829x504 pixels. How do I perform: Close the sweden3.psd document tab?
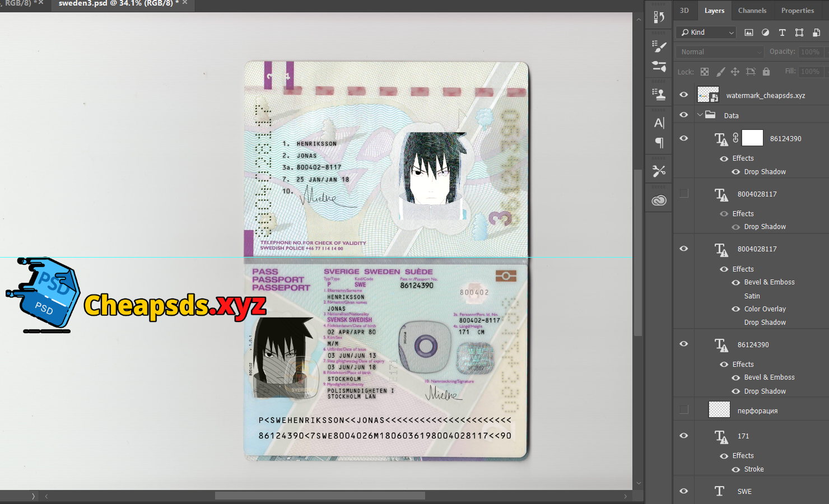185,3
